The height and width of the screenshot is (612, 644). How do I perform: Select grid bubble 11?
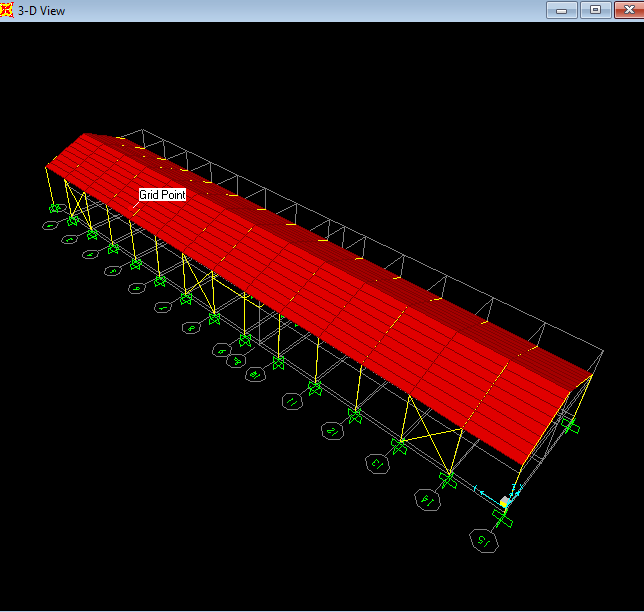tap(291, 402)
